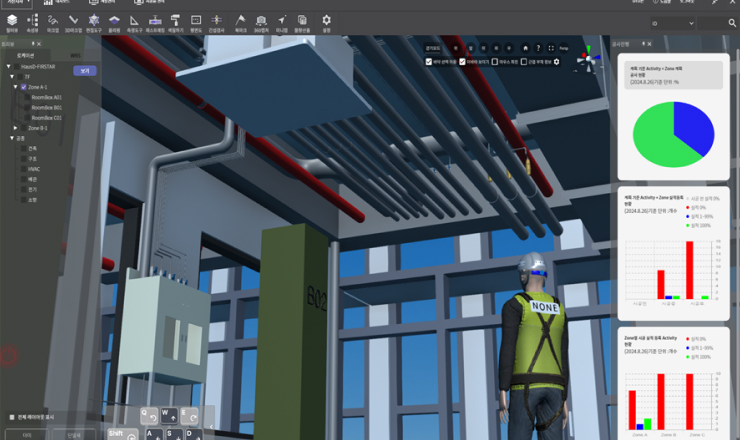This screenshot has width=740, height=440.
Task: Click the question mark help icon
Action: (x=538, y=47)
